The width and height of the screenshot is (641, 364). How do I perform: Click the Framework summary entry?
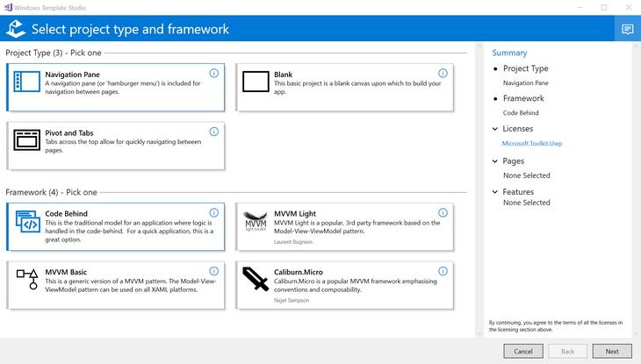coord(523,98)
